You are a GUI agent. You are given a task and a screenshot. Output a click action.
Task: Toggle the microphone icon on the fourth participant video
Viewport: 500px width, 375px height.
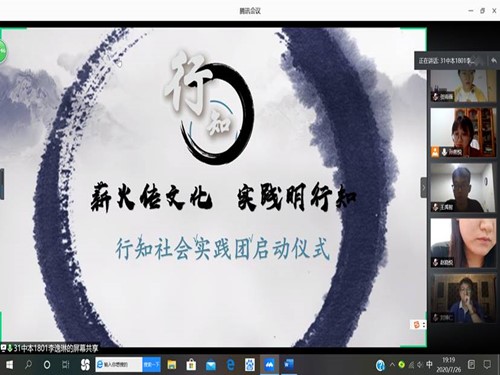[x=435, y=262]
